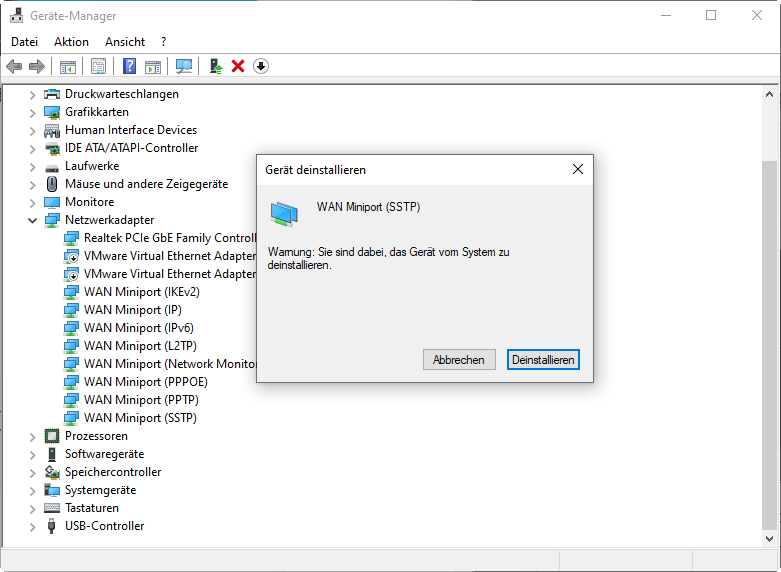The height and width of the screenshot is (572, 781).
Task: Click the USB-Controller plug icon
Action: pyautogui.click(x=51, y=526)
